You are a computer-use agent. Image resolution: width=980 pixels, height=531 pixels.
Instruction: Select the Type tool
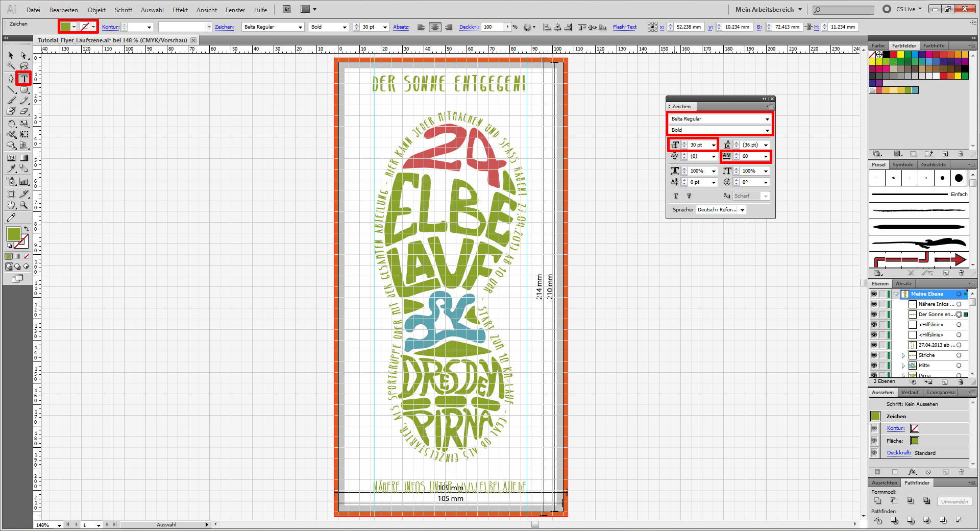point(23,79)
